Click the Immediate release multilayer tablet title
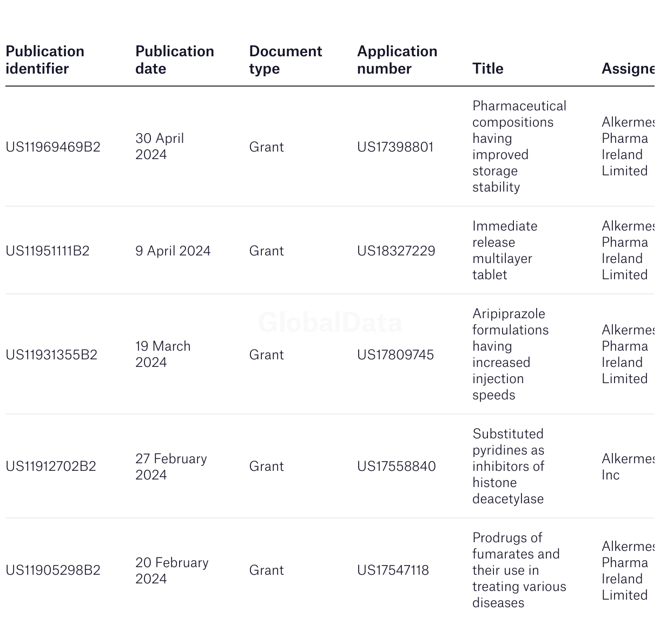Screen dimensions: 660x644 (x=505, y=251)
